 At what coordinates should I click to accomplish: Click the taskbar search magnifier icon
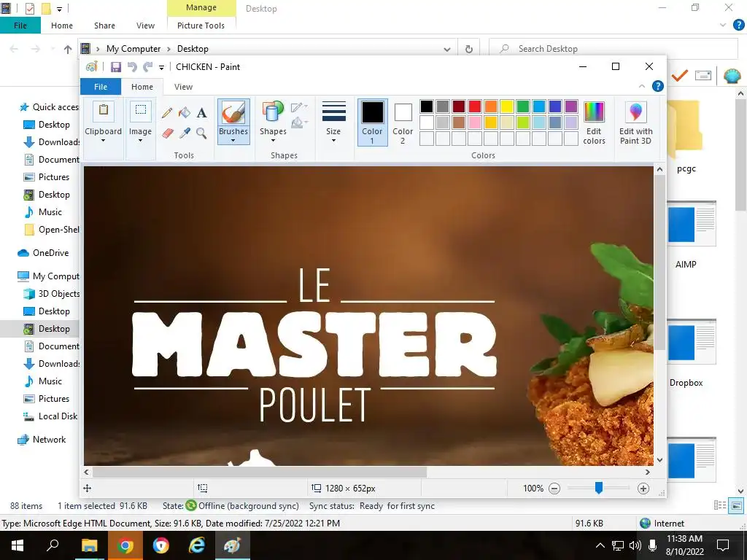coord(53,545)
